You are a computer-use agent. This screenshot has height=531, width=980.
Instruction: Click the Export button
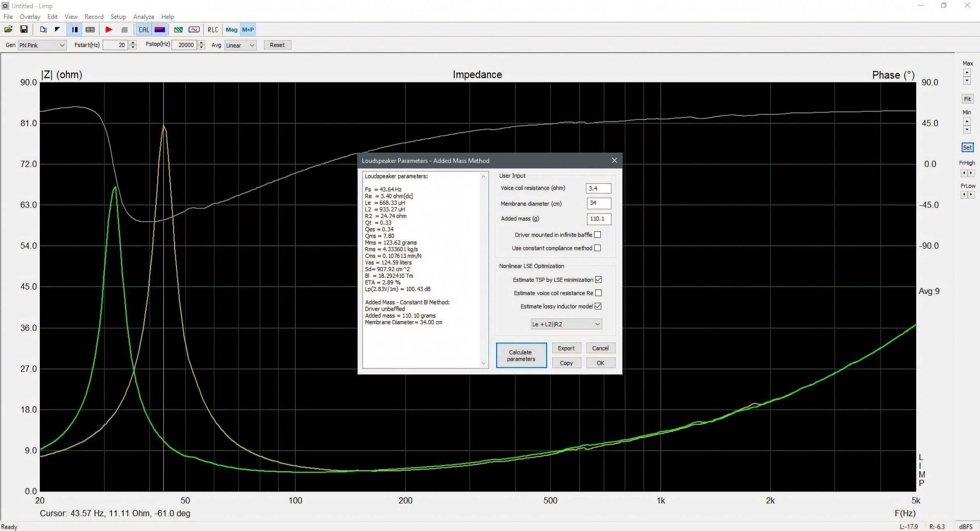coord(566,348)
